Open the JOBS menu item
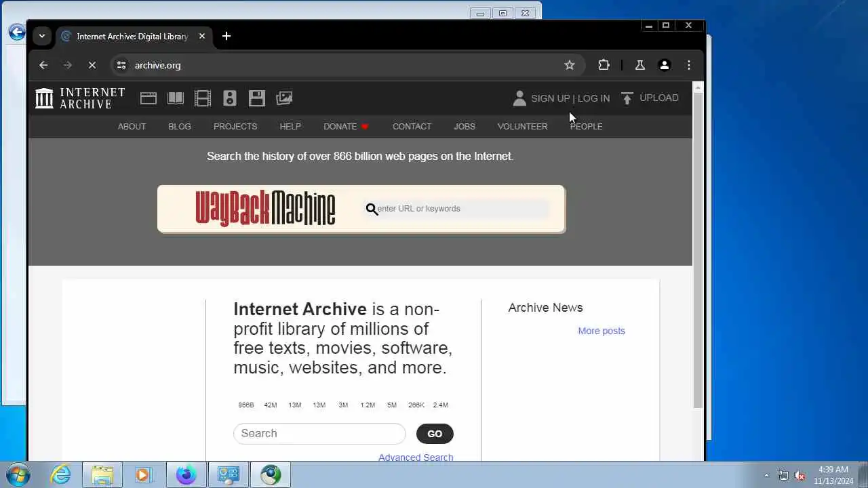 click(x=465, y=127)
